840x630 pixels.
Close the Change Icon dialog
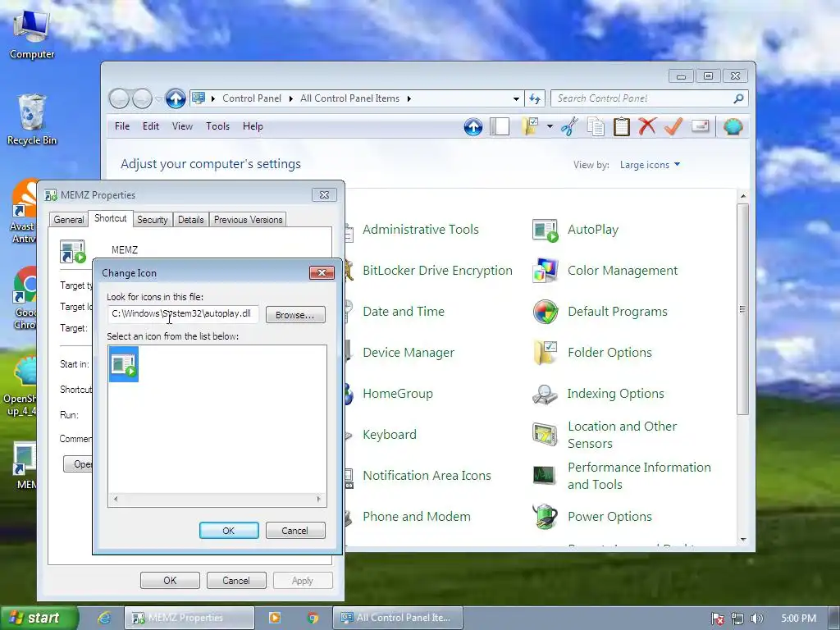(x=322, y=272)
